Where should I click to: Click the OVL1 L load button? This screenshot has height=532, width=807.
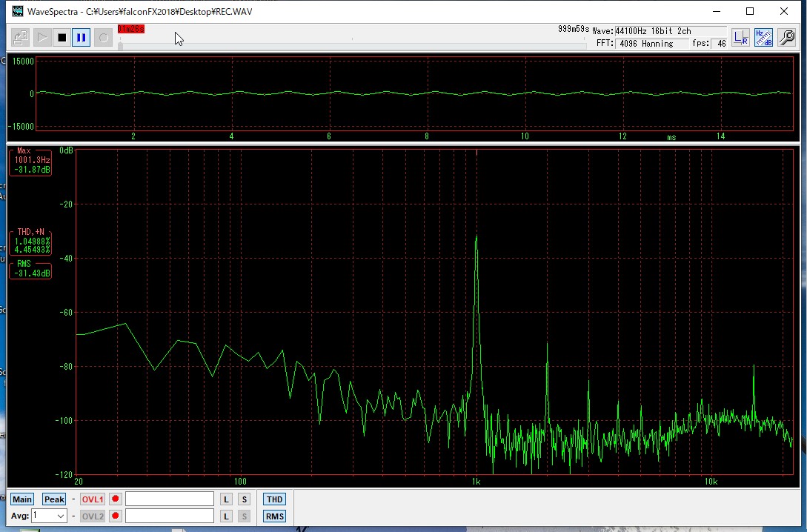coord(226,499)
